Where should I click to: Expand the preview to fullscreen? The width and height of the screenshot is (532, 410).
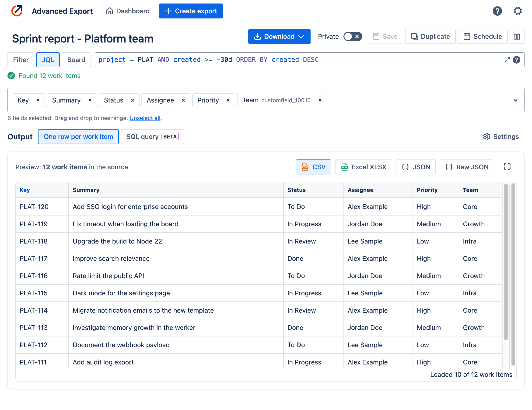click(x=507, y=167)
